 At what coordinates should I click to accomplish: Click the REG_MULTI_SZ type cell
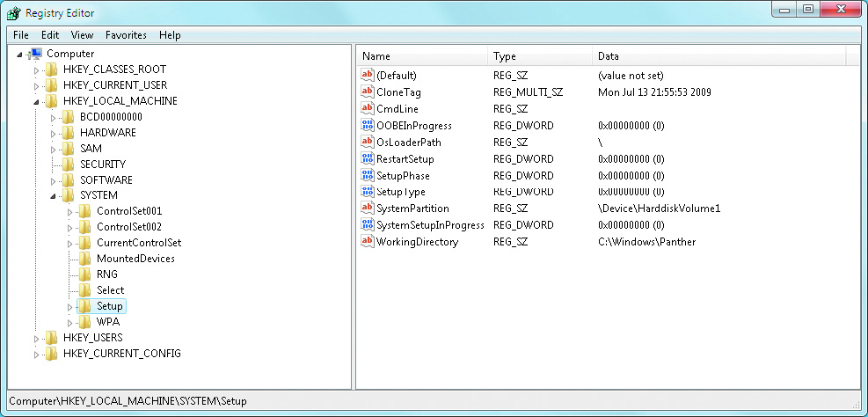pyautogui.click(x=529, y=91)
